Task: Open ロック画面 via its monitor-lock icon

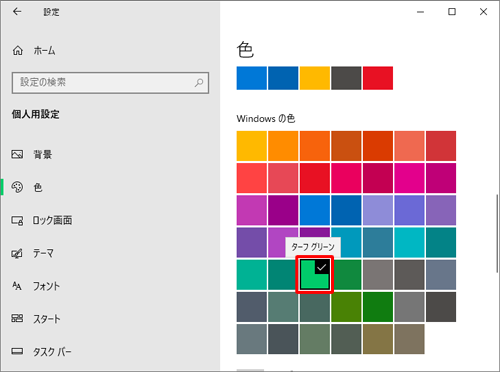Action: tap(17, 220)
